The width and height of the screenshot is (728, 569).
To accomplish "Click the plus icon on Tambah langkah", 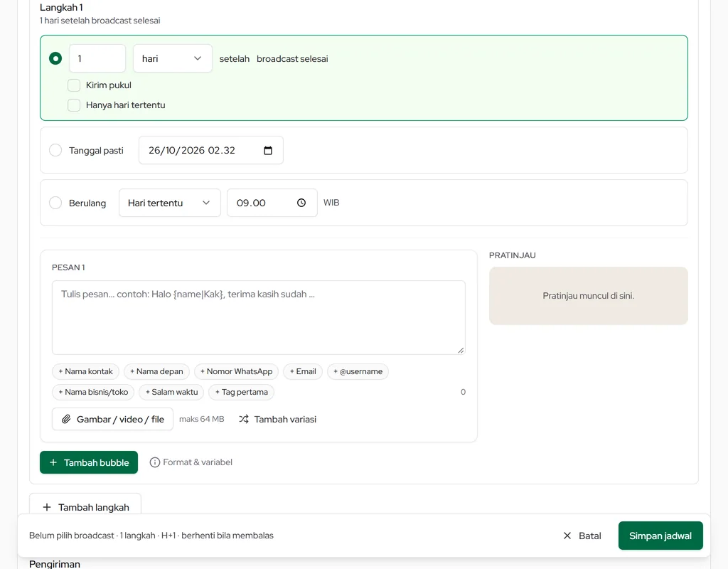I will point(47,507).
